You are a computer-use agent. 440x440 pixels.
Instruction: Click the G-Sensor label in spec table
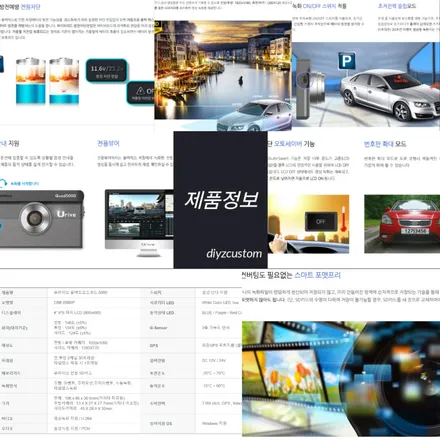click(158, 328)
